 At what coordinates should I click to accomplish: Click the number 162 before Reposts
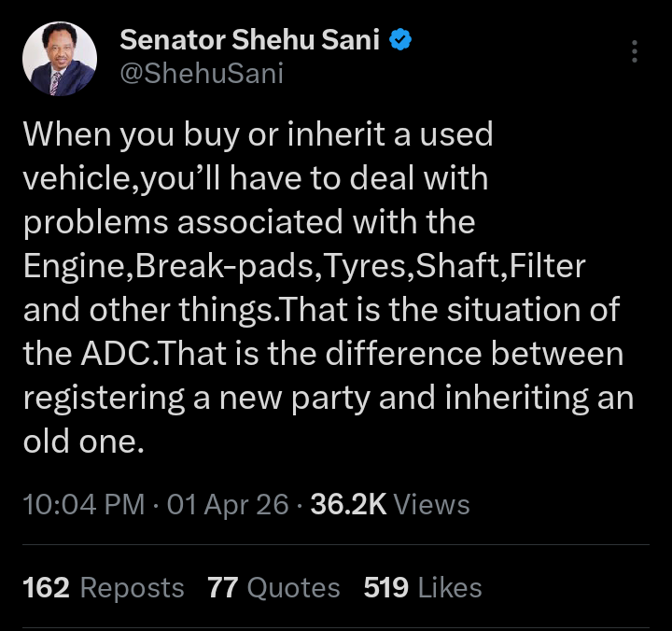(46, 587)
